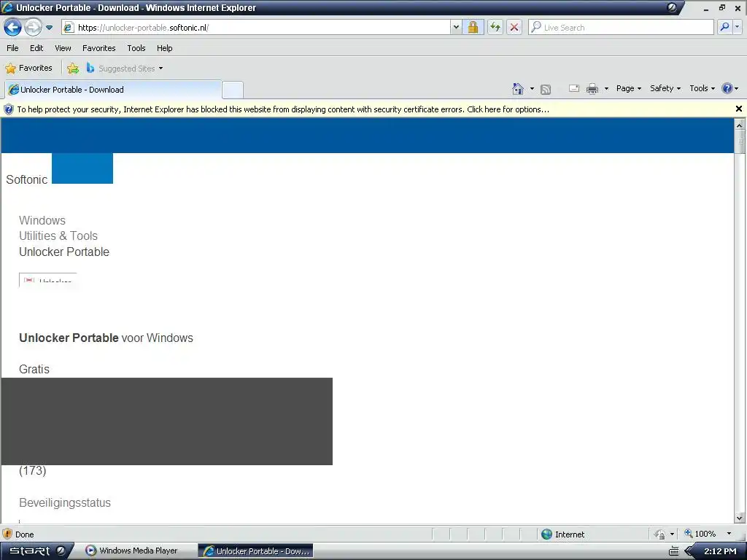Image resolution: width=747 pixels, height=560 pixels.
Task: Open the Start menu
Action: click(29, 551)
